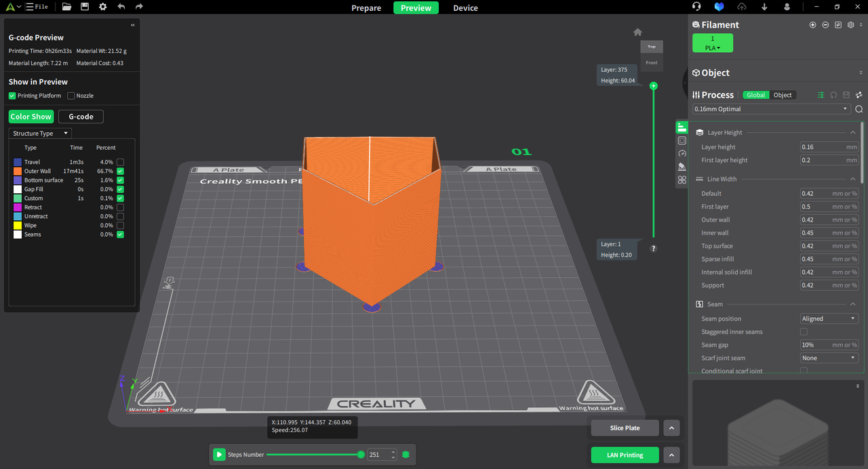The image size is (868, 469).
Task: Open filament sync settings icon
Action: point(838,24)
